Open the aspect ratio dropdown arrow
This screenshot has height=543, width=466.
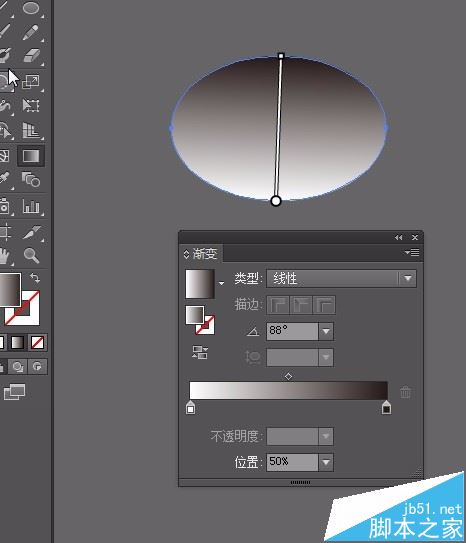click(x=326, y=357)
